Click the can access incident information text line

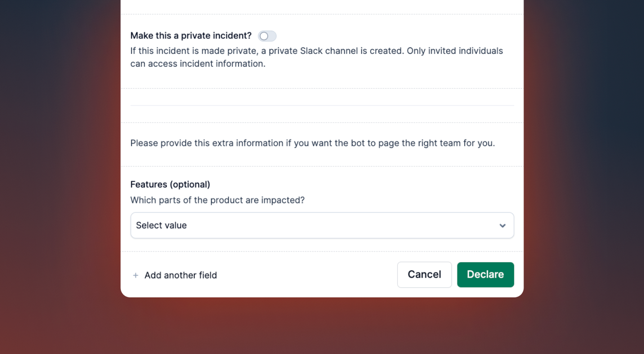coord(198,63)
